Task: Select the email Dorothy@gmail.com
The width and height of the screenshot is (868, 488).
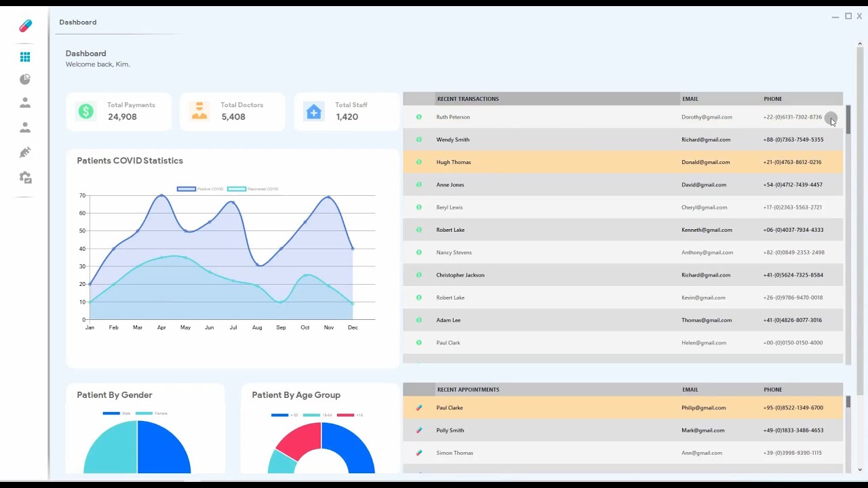Action: 707,117
